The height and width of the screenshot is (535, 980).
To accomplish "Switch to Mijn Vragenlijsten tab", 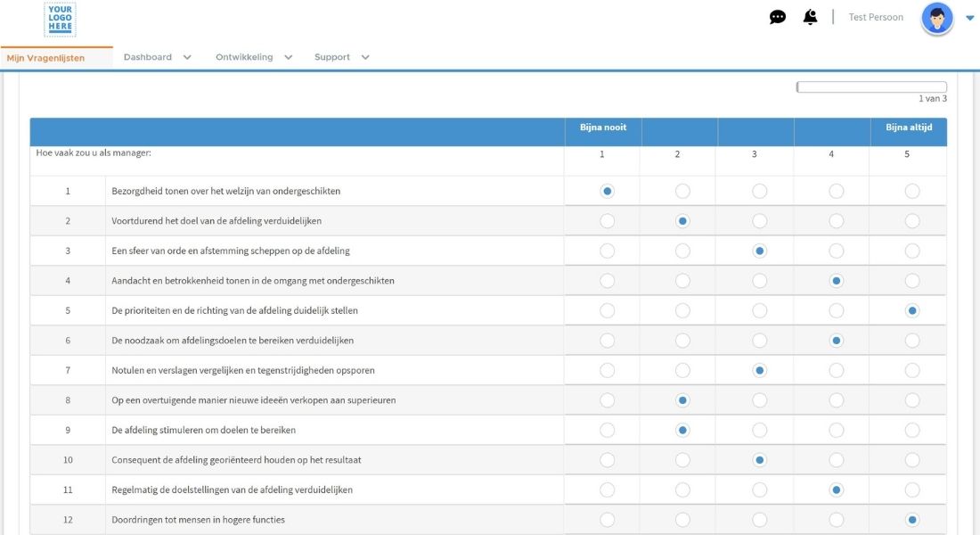I will 45,58.
